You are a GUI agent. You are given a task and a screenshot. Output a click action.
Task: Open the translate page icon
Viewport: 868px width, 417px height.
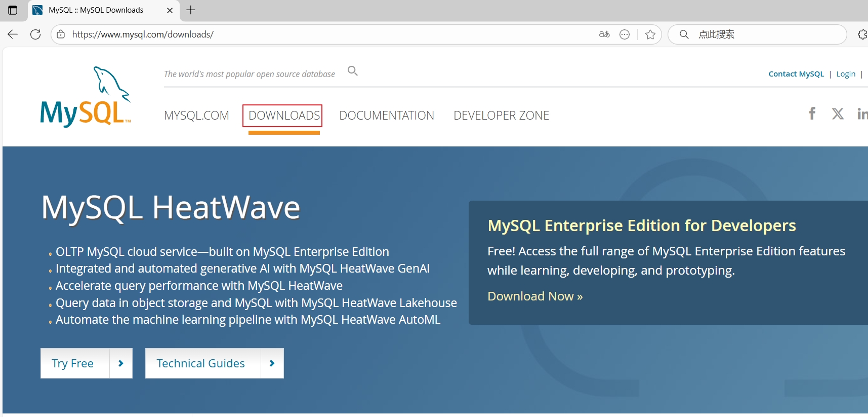coord(604,34)
